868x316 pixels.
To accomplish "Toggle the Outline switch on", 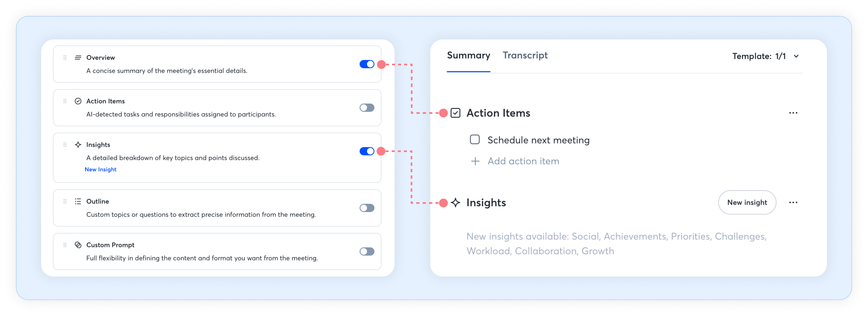I will [367, 208].
